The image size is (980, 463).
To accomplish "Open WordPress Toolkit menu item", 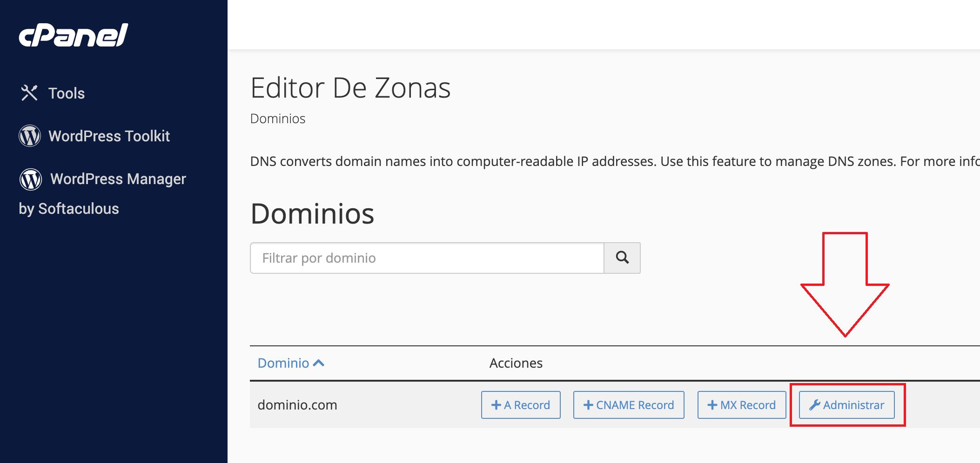I will click(109, 136).
